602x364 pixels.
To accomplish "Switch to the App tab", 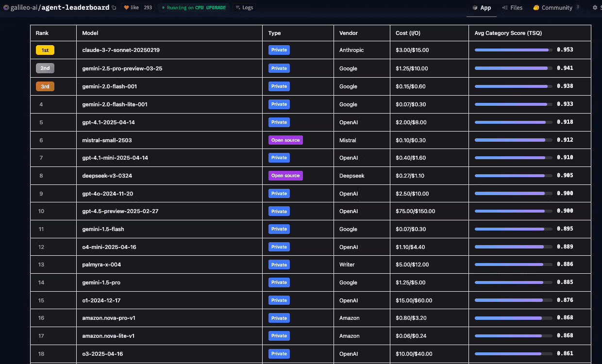I will click(482, 8).
